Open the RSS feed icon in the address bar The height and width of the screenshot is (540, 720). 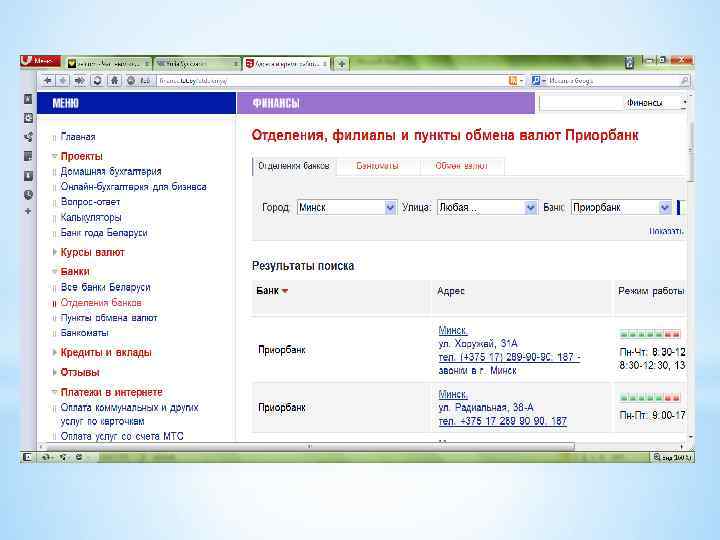coord(513,81)
